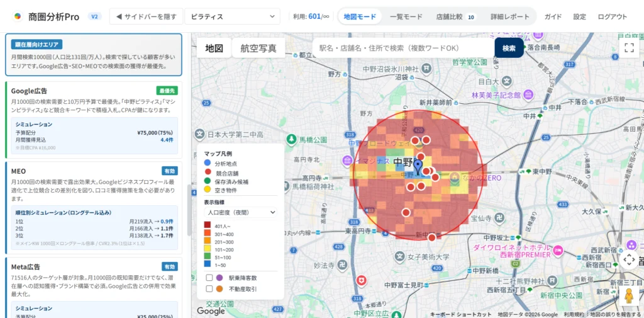Screen dimensions: 644x318
Task: Switch to 一覧モード tab
Action: [406, 17]
